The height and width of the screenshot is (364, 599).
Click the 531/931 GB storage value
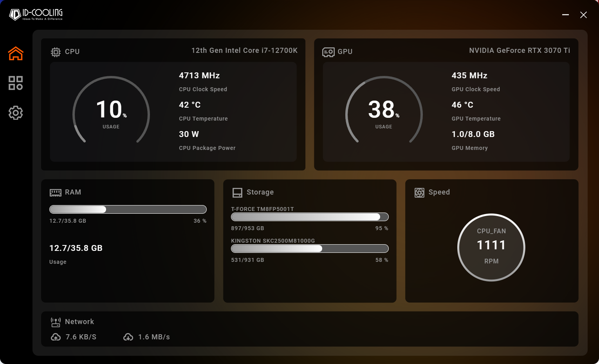(x=247, y=260)
